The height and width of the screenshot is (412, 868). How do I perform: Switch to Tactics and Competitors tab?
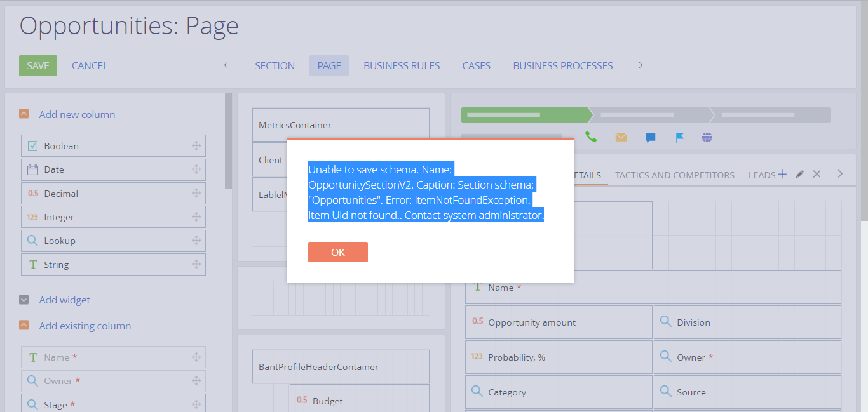675,175
